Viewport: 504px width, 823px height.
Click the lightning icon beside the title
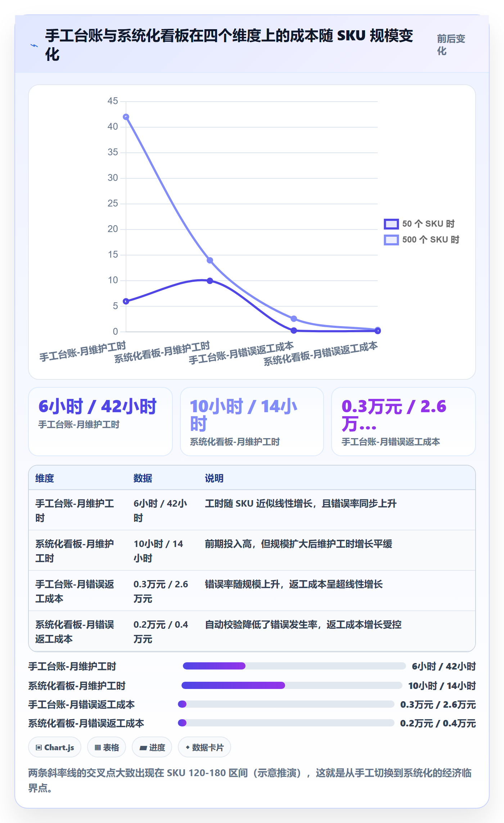[x=34, y=46]
